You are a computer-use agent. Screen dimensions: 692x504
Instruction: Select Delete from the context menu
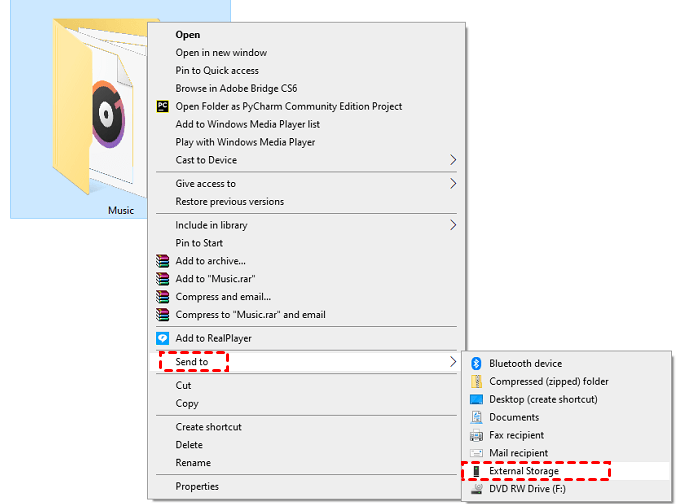(306, 445)
